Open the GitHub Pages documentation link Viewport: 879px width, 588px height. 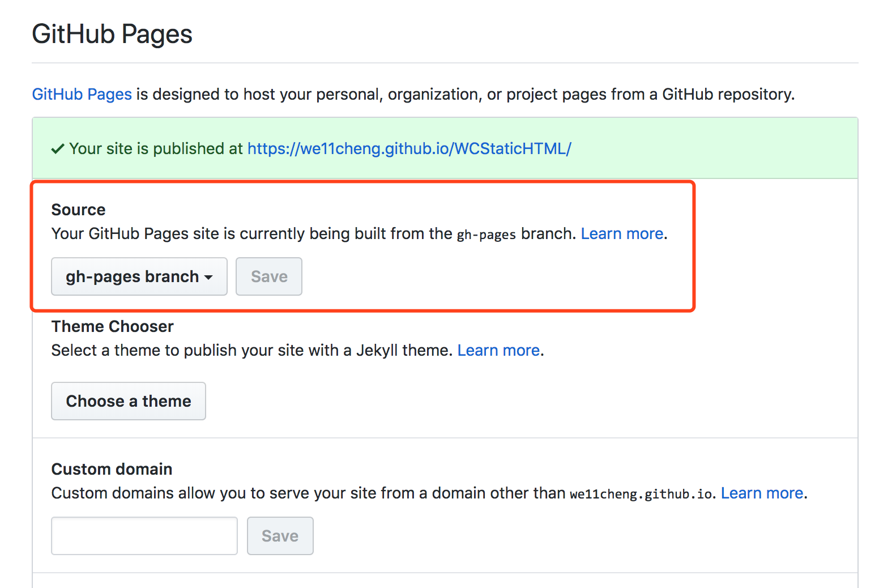82,94
